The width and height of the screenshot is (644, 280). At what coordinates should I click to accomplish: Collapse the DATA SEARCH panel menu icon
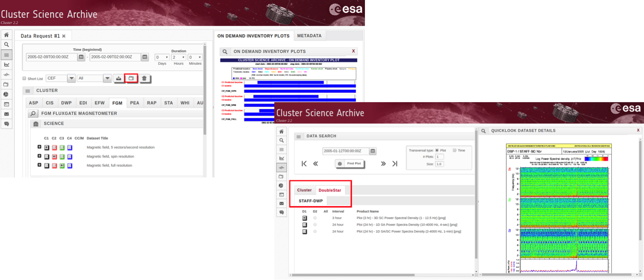[x=299, y=136]
